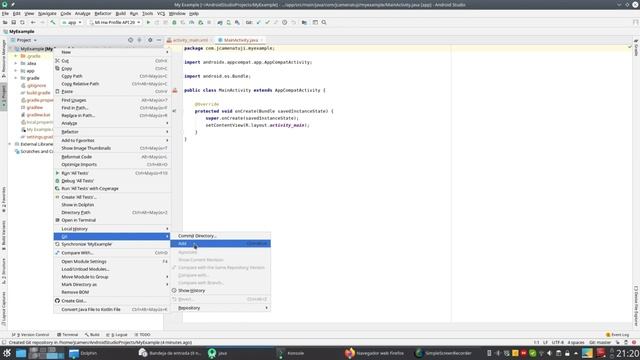Expand External Libraries in project tree
Image resolution: width=640 pixels, height=360 pixels.
click(10, 144)
